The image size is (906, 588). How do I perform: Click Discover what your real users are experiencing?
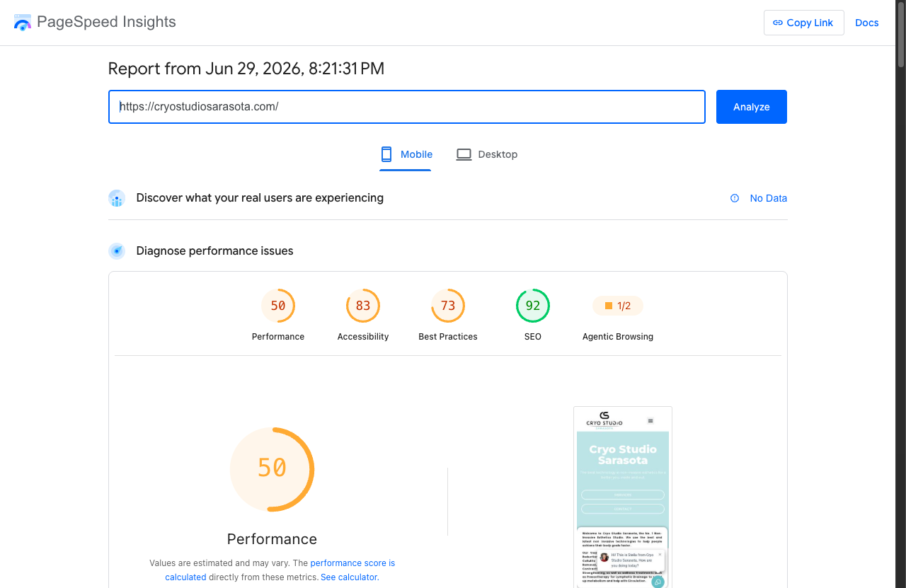[x=260, y=198]
